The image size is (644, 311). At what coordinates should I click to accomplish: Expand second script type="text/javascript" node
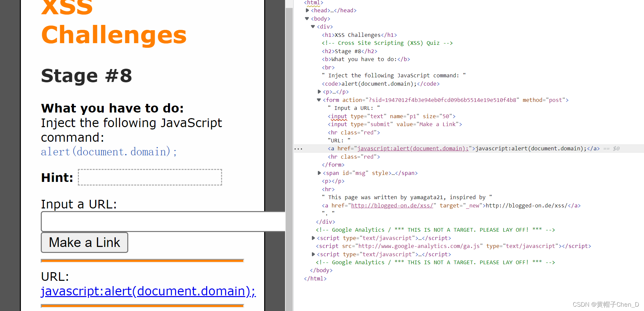point(314,254)
